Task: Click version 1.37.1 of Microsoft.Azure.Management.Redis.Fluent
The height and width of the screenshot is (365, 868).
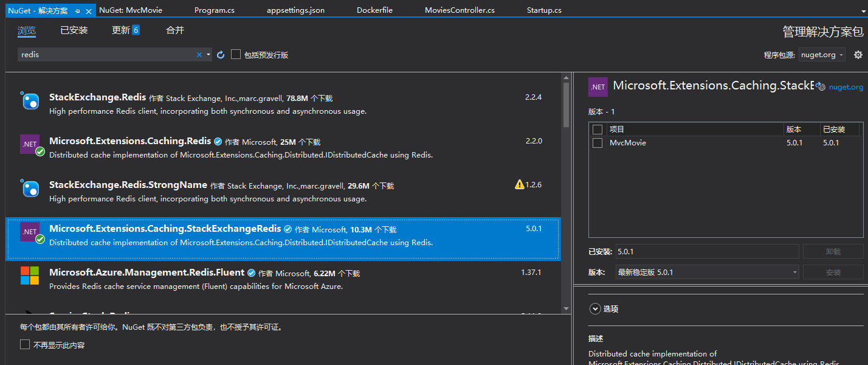Action: coord(531,273)
